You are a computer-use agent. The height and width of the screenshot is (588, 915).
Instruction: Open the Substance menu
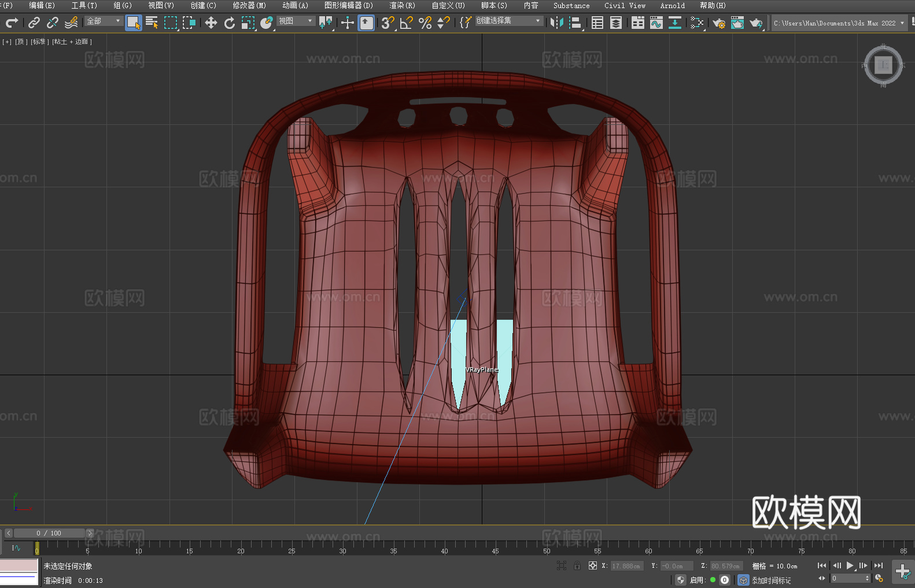[571, 5]
